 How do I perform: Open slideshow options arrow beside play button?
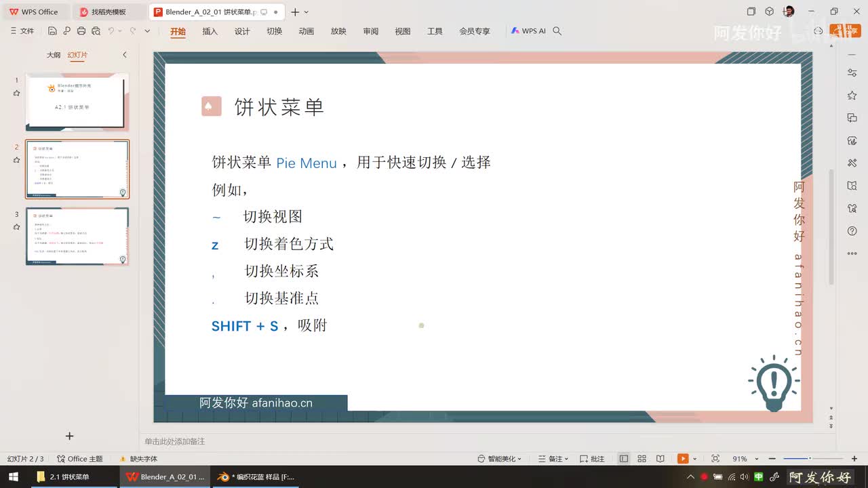pos(694,459)
